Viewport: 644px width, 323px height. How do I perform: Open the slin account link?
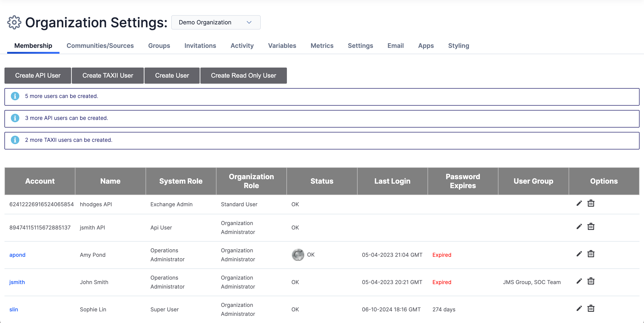(x=13, y=309)
